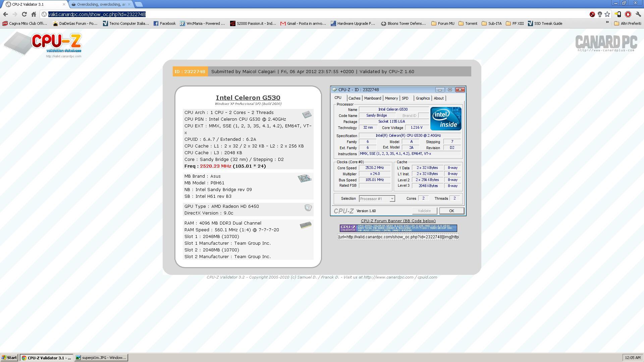Click the browser forward arrow

[15, 14]
